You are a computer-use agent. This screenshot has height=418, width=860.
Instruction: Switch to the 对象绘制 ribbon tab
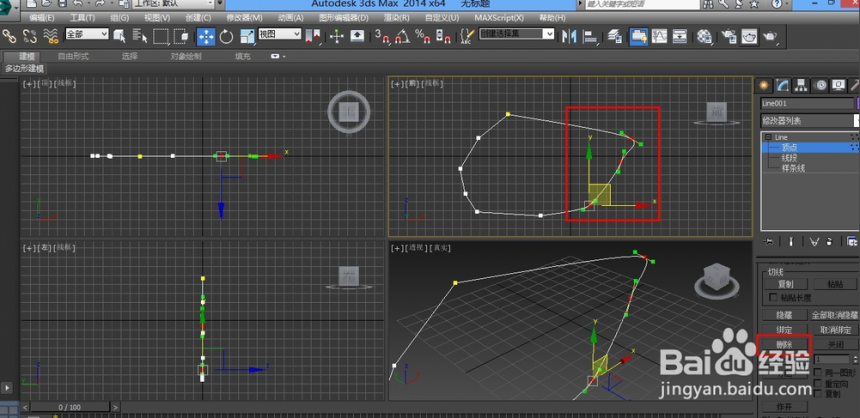coord(186,57)
